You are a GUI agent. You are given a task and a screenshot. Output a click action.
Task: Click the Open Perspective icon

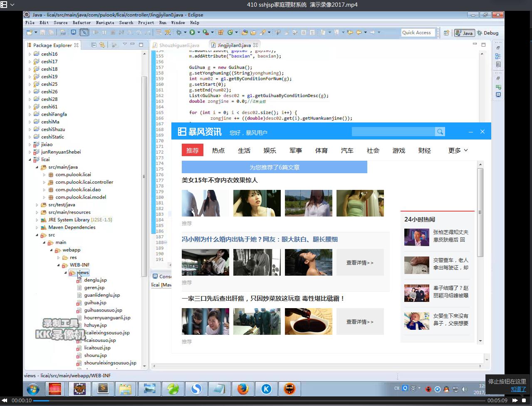click(x=446, y=33)
